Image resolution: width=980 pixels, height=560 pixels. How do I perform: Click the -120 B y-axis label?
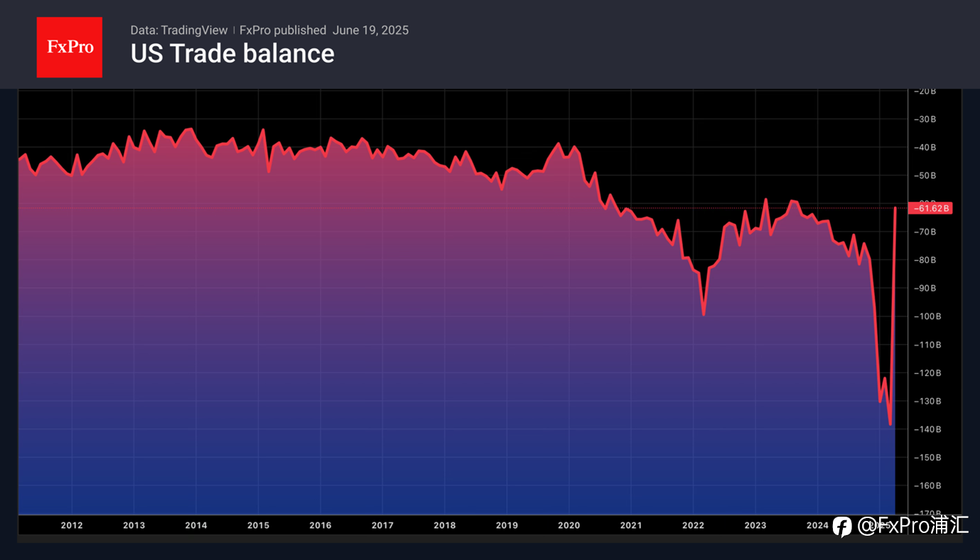coord(927,372)
